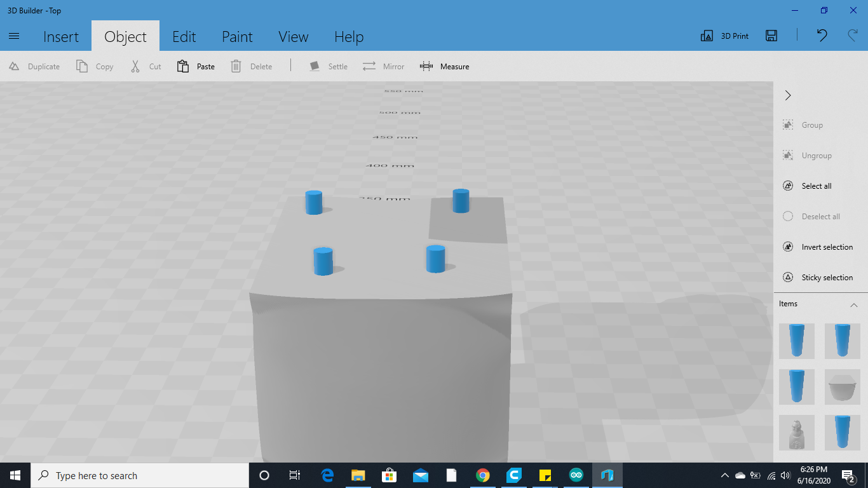Invert the current selection
868x488 pixels.
(820, 247)
